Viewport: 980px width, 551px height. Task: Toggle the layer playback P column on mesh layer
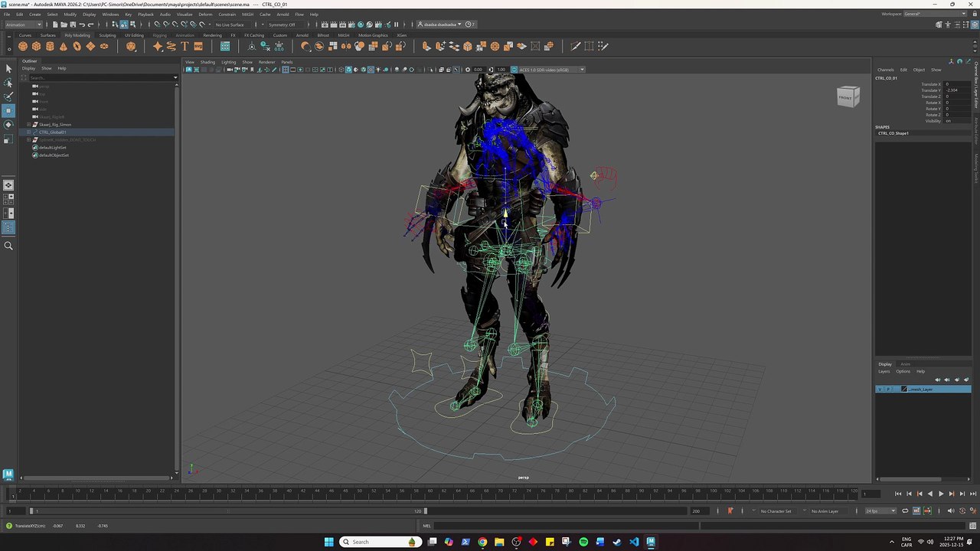click(888, 390)
